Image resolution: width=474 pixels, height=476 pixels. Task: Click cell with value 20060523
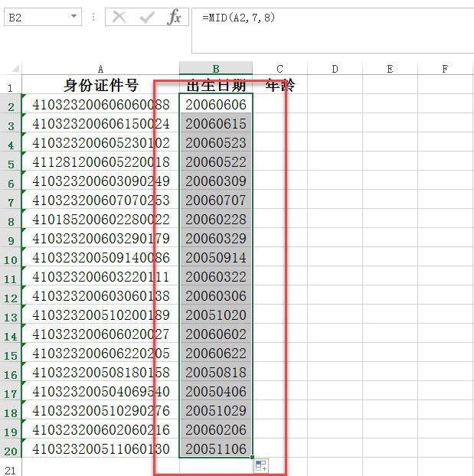(216, 142)
